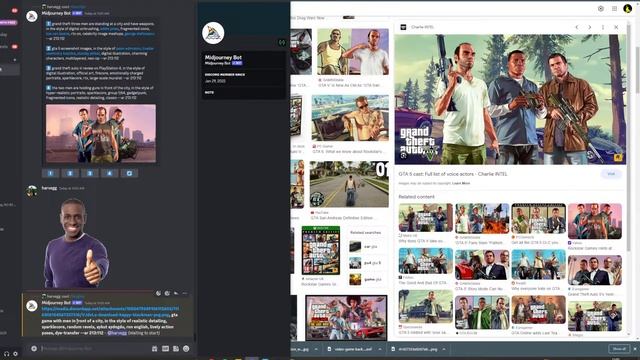This screenshot has height=360, width=640.
Task: Open dropdown arrow for leftmost .jpg download item
Action: click(316, 349)
